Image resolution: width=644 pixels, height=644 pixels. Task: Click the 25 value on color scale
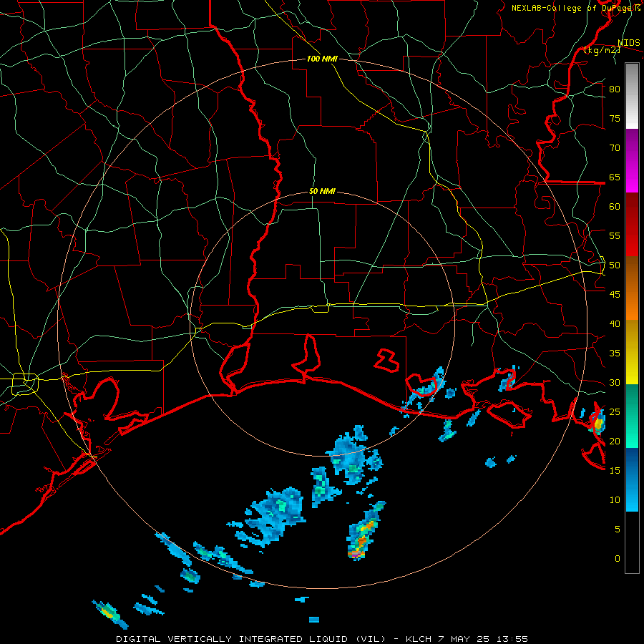tap(615, 412)
